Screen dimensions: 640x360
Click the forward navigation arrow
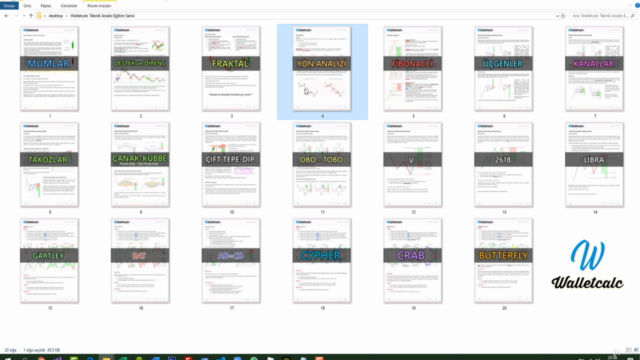16,16
